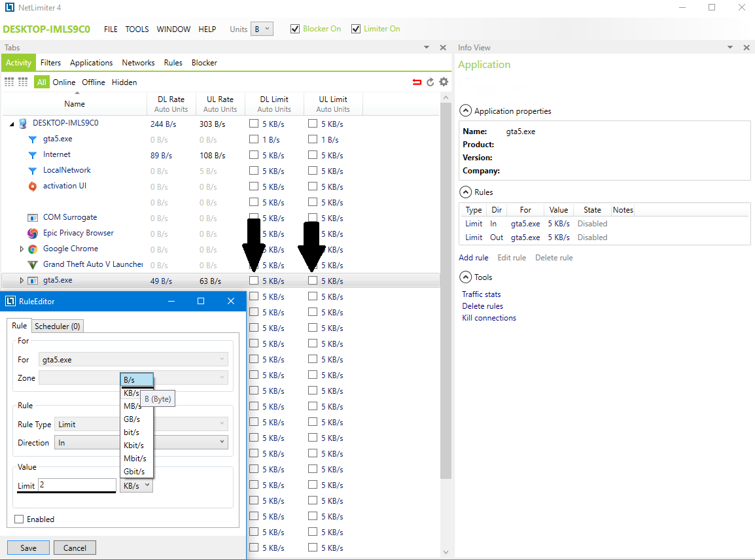Viewport: 755px width, 560px height.
Task: Click the red reset arrow icon in Activity toolbar
Action: pyautogui.click(x=417, y=82)
